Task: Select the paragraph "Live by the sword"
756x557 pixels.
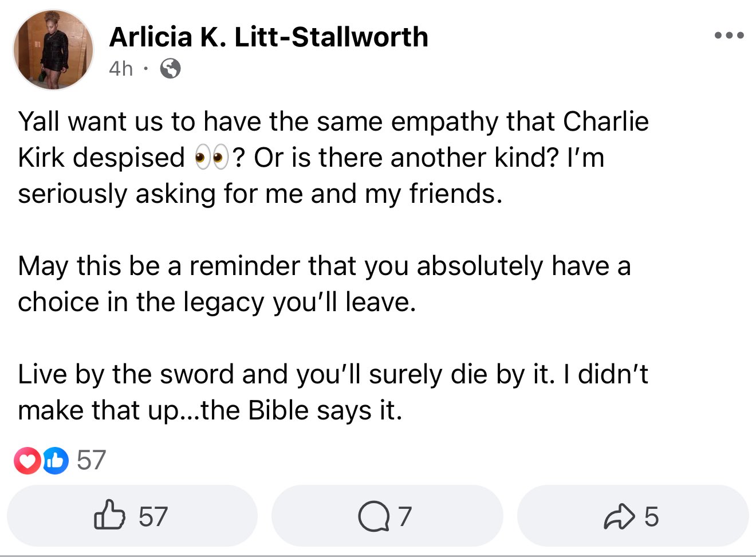Action: click(x=333, y=392)
